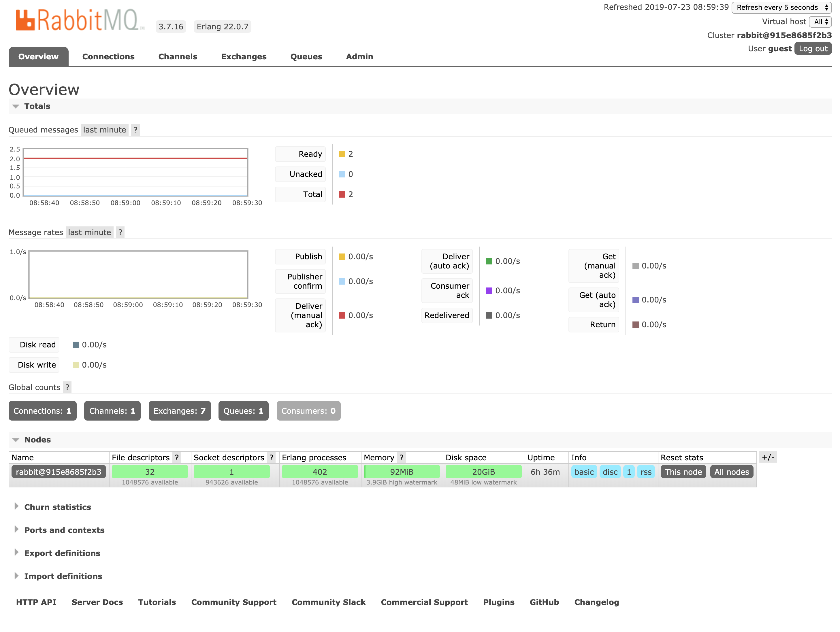
Task: Click the 32 file descriptors bar
Action: [150, 472]
